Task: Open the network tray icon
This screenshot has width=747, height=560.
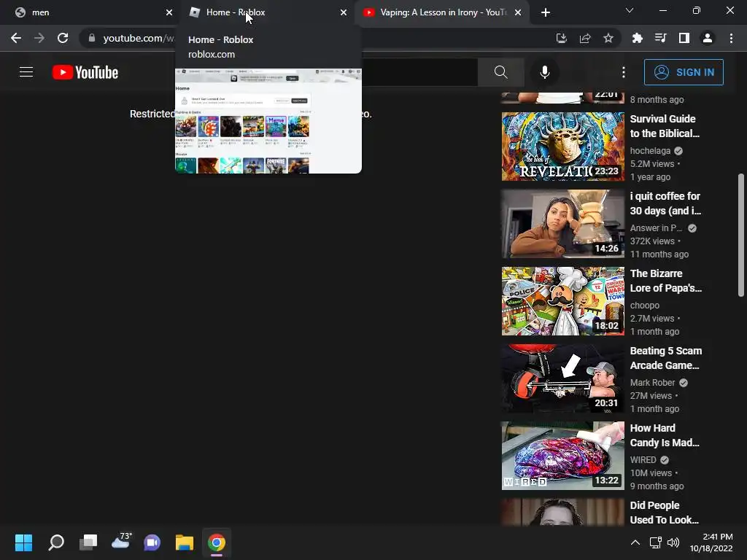Action: (656, 542)
